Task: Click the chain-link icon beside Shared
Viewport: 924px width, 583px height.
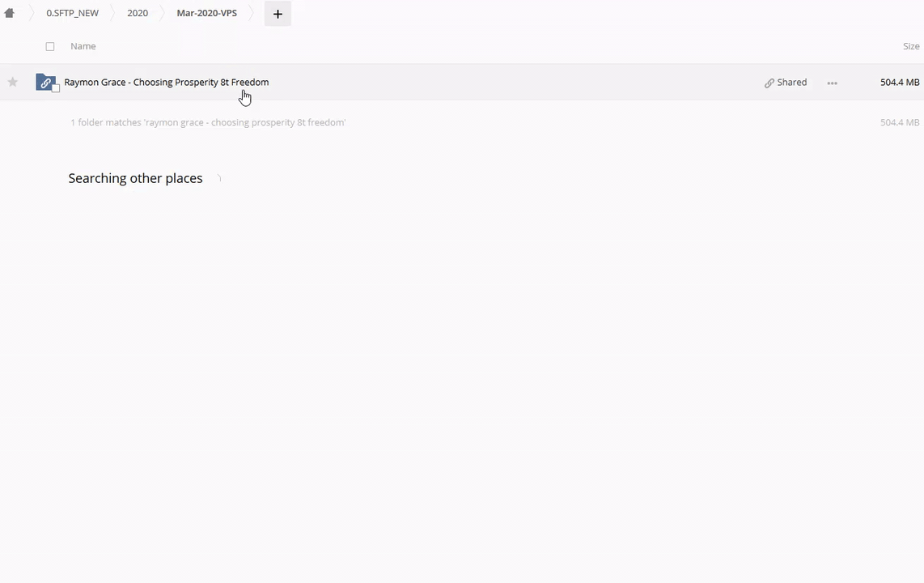Action: pos(769,83)
